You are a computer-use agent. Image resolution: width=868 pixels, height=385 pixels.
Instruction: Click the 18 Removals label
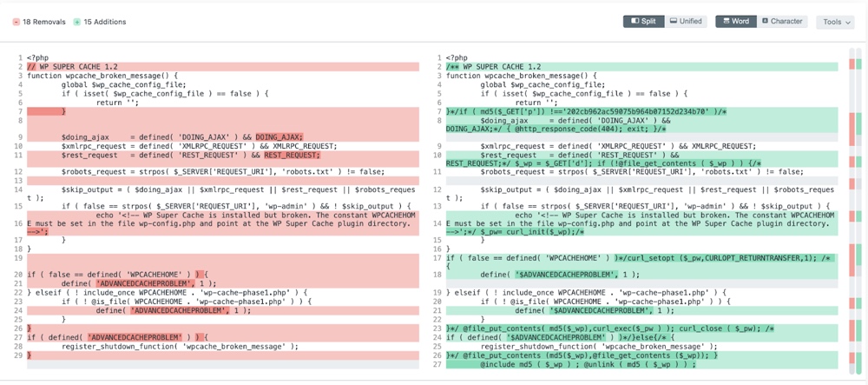point(43,22)
